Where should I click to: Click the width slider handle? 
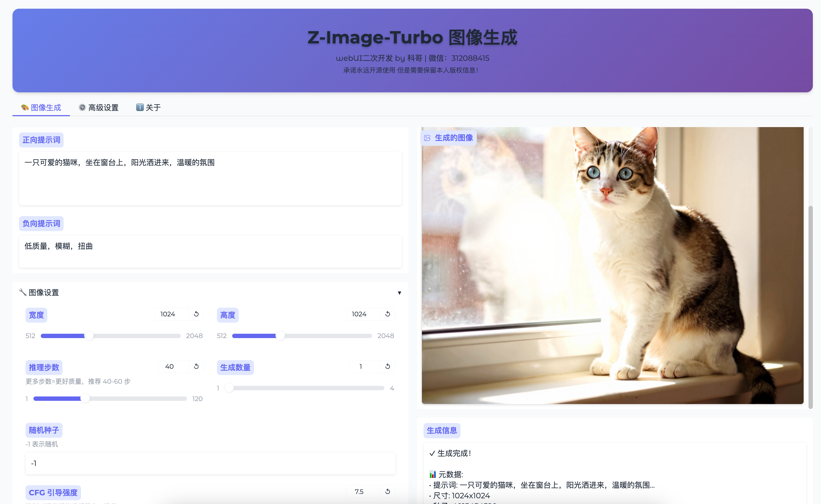(89, 336)
